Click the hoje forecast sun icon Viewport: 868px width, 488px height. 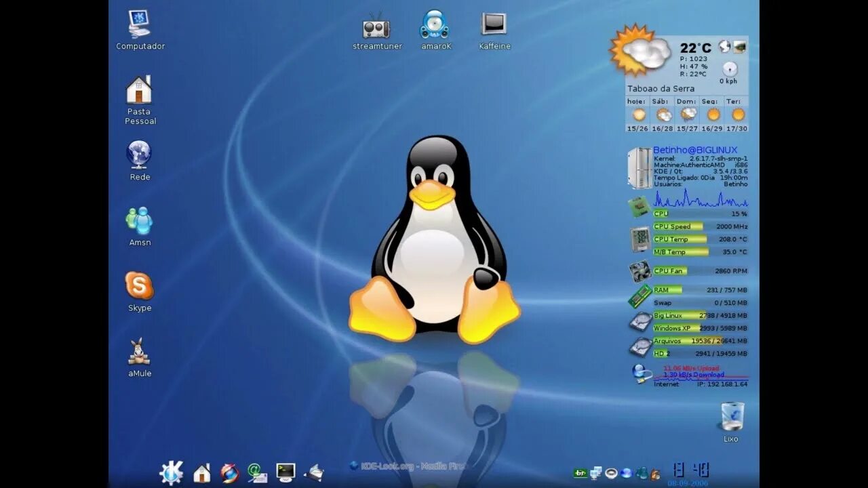(x=639, y=115)
